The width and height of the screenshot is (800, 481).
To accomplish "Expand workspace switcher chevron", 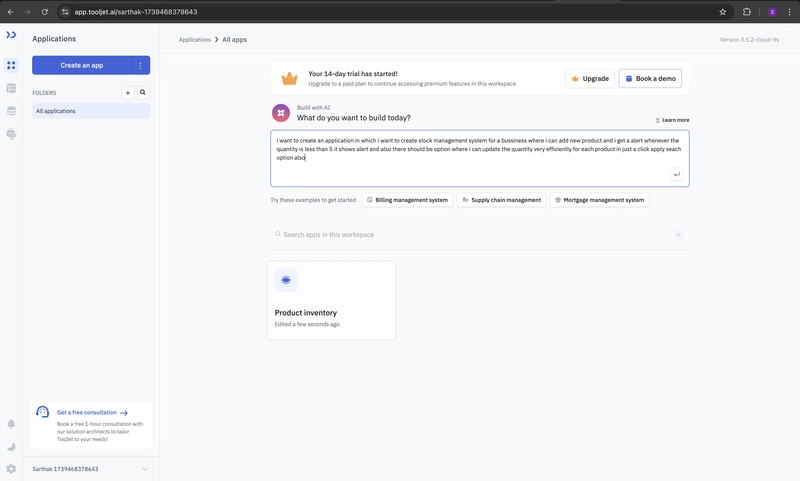I will click(145, 469).
